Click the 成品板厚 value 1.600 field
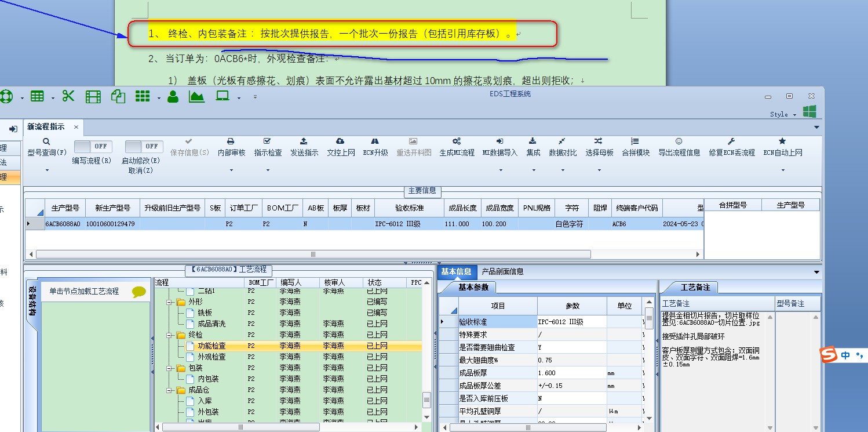 [572, 374]
